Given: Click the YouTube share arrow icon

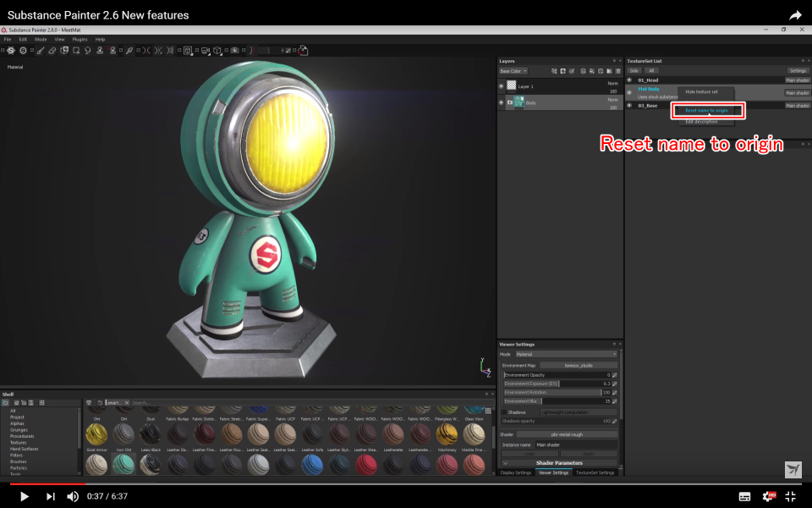Looking at the screenshot, I should pos(795,15).
